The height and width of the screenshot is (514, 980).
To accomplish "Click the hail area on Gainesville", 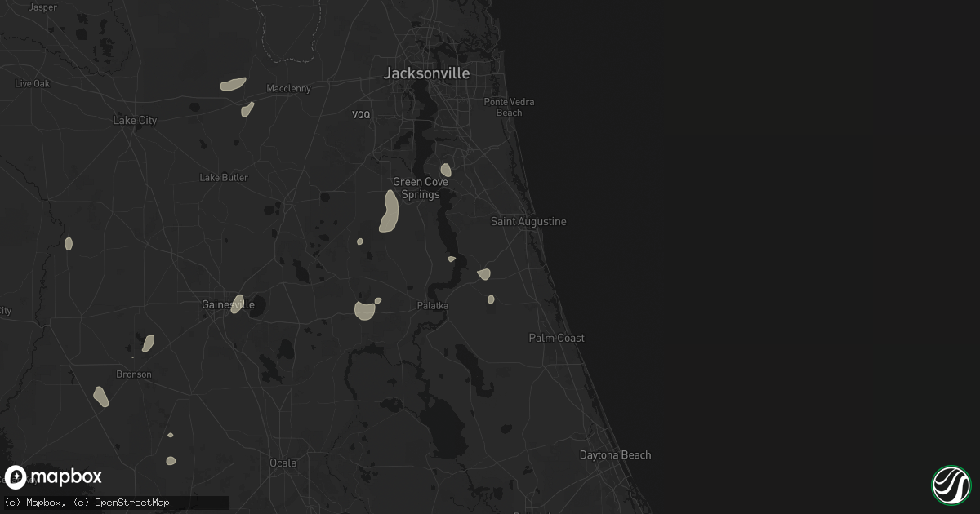I will [x=238, y=304].
